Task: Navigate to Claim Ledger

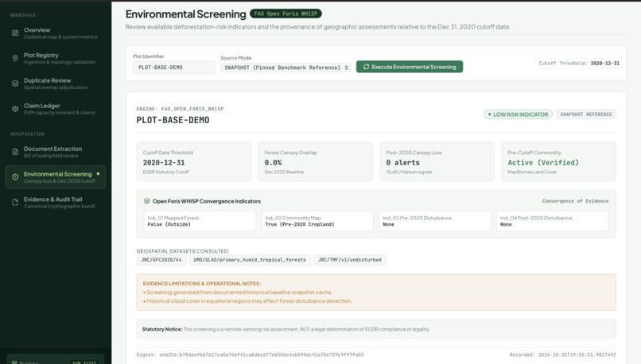Action: point(56,109)
